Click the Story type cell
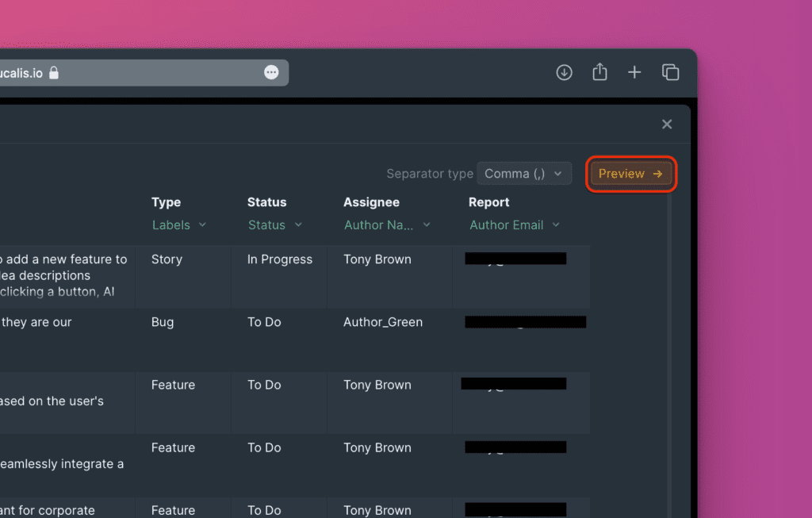Image resolution: width=812 pixels, height=518 pixels. (167, 259)
